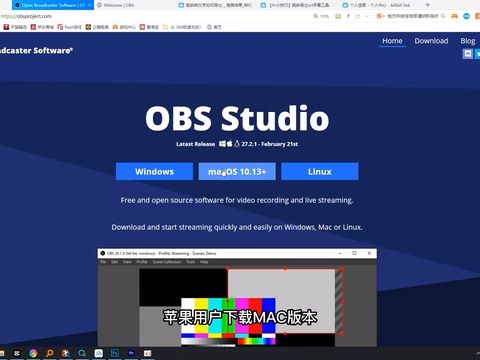Click the Windows download button

tap(154, 171)
